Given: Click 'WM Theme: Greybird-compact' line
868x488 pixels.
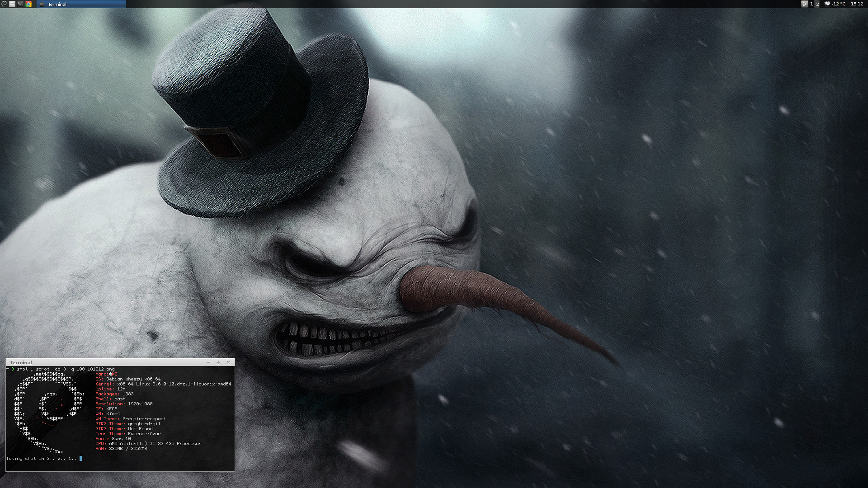Looking at the screenshot, I should tap(131, 419).
